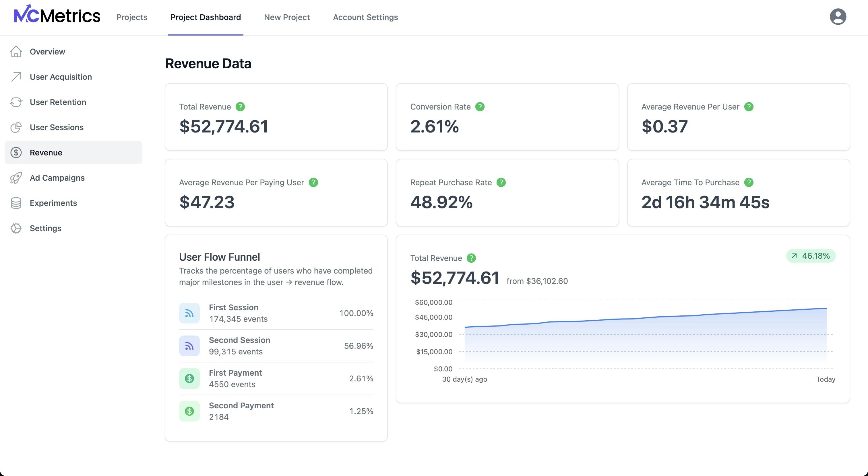Click the $0.37 average revenue value
The width and height of the screenshot is (868, 476).
664,126
